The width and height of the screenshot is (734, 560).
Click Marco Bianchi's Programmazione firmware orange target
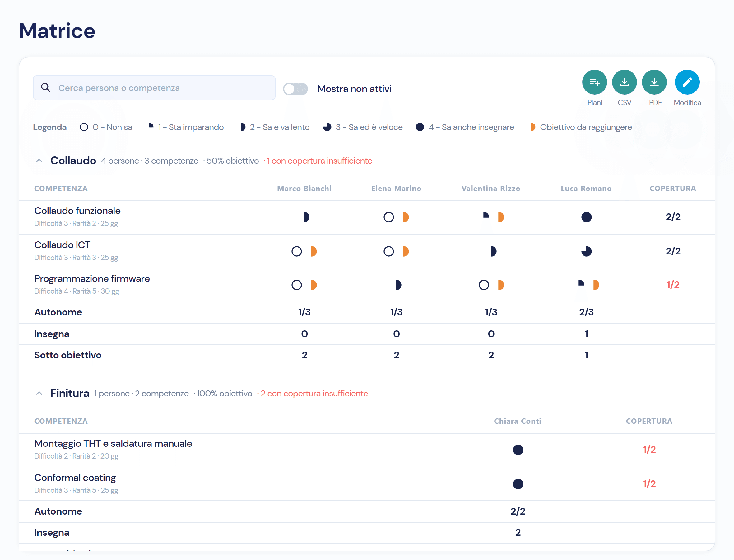pos(314,285)
